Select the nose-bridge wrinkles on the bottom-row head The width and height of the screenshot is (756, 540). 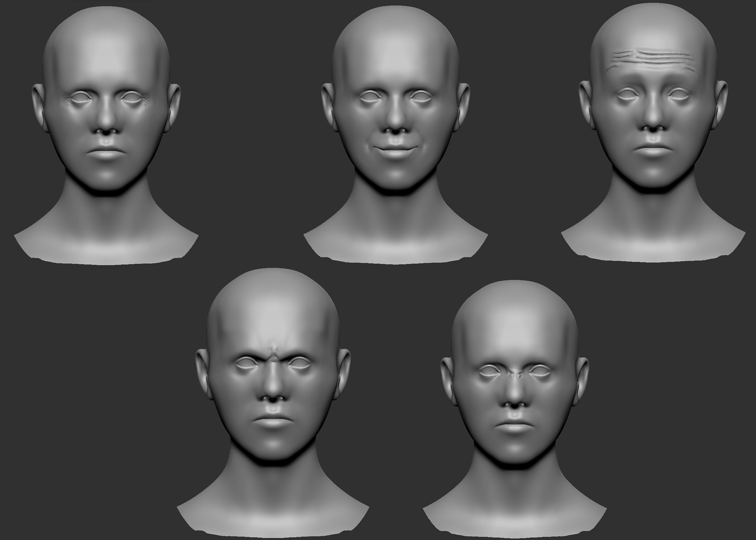(x=516, y=375)
